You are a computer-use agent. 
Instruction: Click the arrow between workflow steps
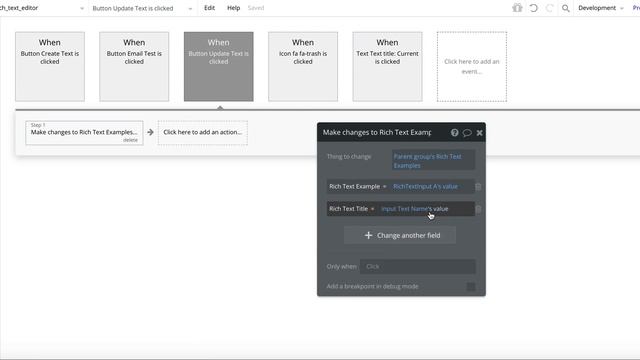click(150, 132)
